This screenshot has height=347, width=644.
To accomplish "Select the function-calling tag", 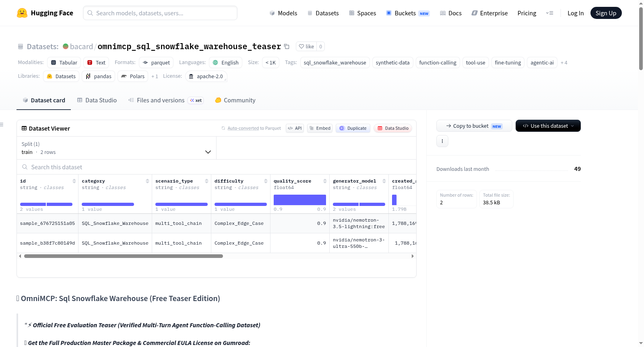I will tap(438, 62).
